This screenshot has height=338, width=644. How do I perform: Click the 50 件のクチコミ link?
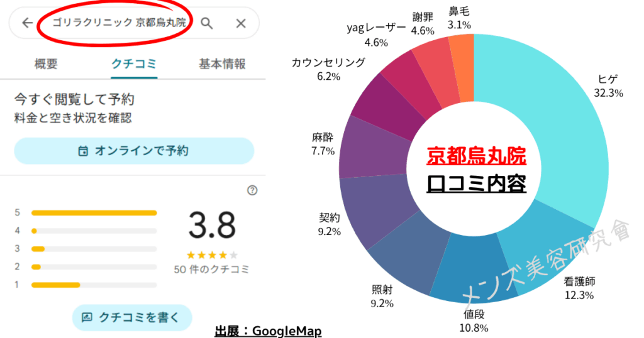211,270
